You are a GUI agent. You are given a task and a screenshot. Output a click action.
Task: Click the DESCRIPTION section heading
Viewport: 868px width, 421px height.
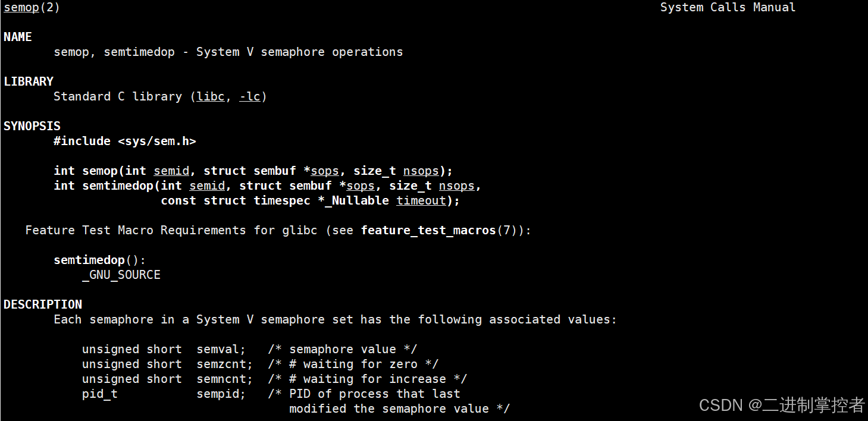point(43,304)
